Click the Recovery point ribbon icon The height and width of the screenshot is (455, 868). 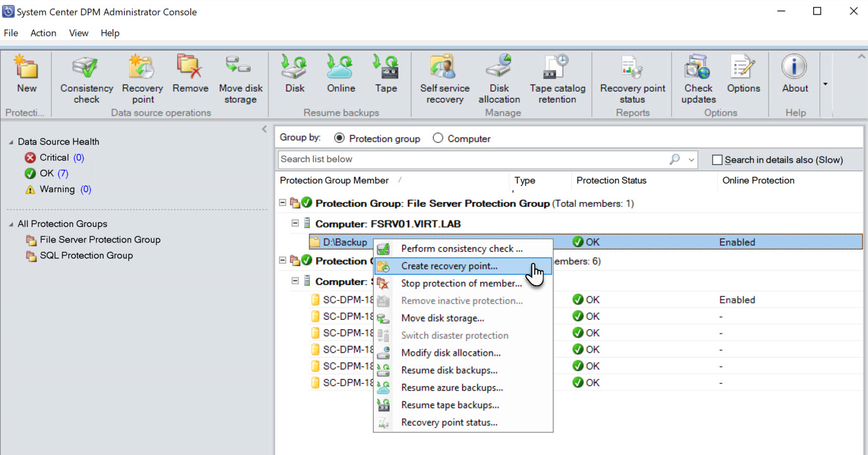(x=143, y=66)
